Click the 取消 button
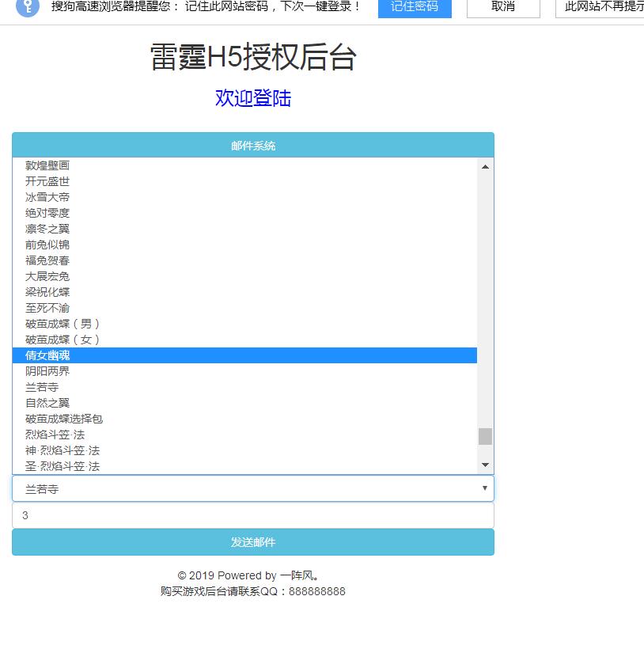This screenshot has height=668, width=644. (503, 7)
